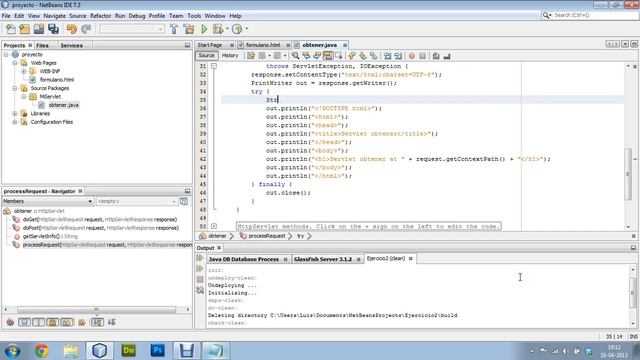The image size is (640, 360).
Task: Toggle Fully Qualified Names in Navigator
Action: coord(82,322)
